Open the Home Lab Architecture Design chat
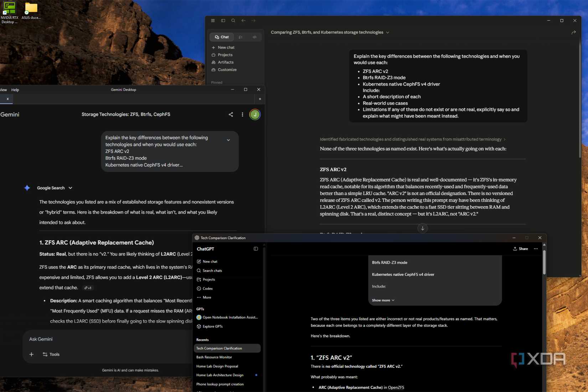The width and height of the screenshot is (588, 392). pyautogui.click(x=220, y=375)
